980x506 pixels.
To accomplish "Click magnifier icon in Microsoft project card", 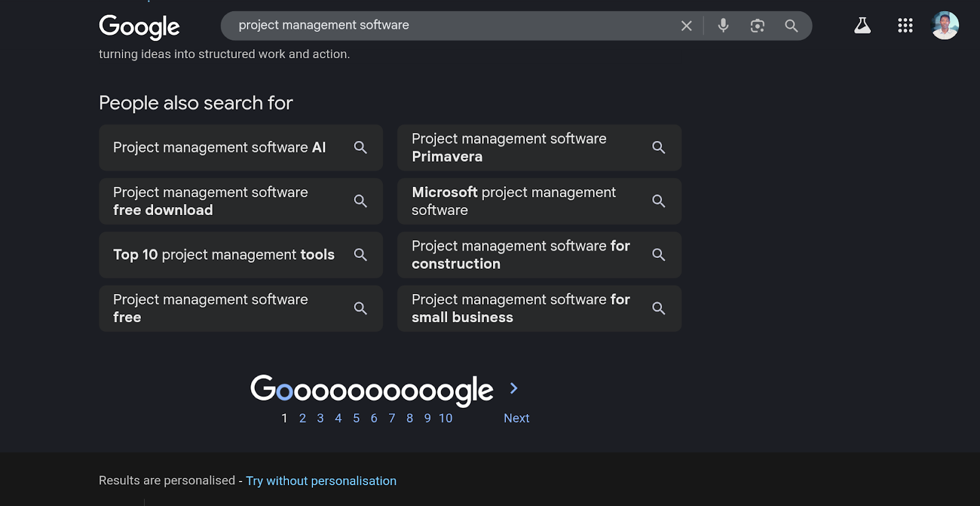I will [x=659, y=201].
